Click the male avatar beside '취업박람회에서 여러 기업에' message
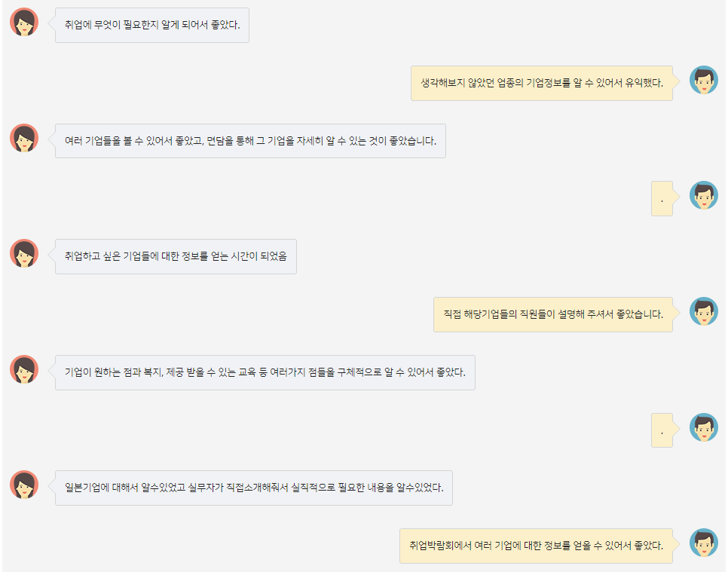The width and height of the screenshot is (728, 572). click(x=704, y=543)
